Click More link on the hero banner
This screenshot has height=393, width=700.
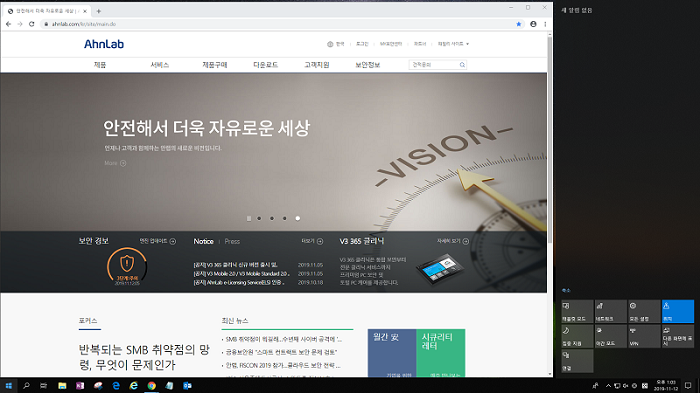(115, 163)
